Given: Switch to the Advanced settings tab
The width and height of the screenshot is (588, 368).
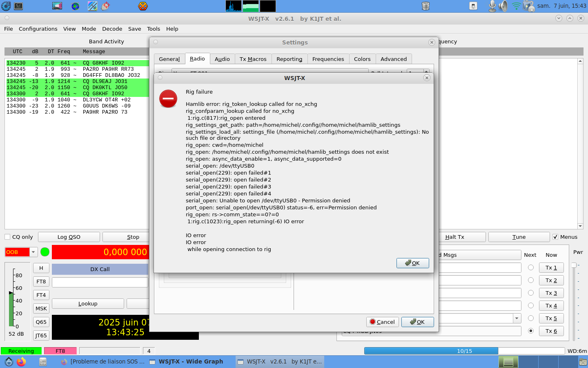Looking at the screenshot, I should (394, 59).
